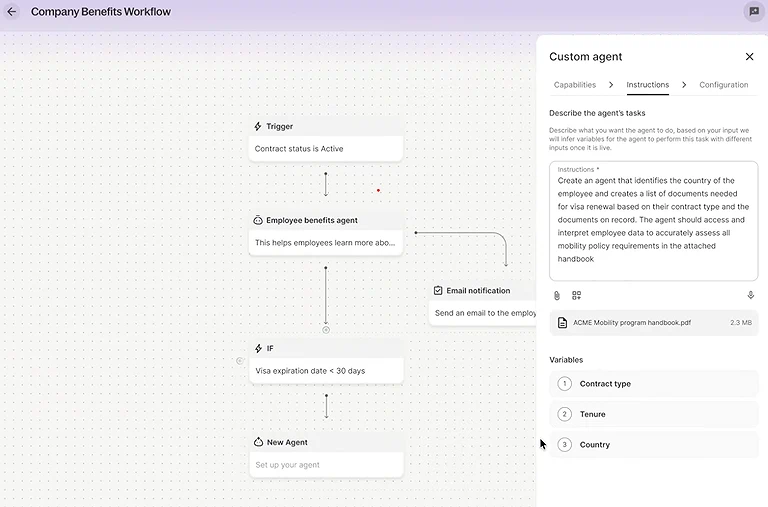Open the 'This helps employees learn more' description
Viewport: 768px width, 507px height.
coord(326,242)
